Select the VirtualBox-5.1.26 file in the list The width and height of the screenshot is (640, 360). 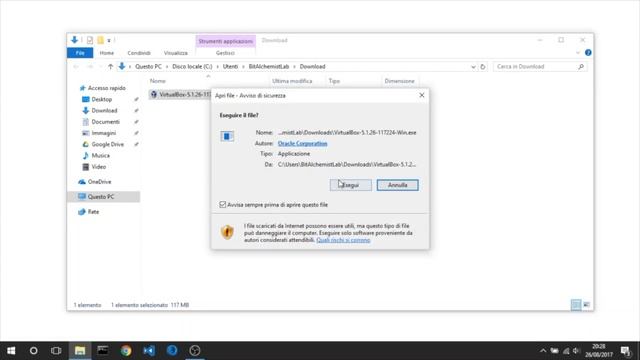pos(180,94)
